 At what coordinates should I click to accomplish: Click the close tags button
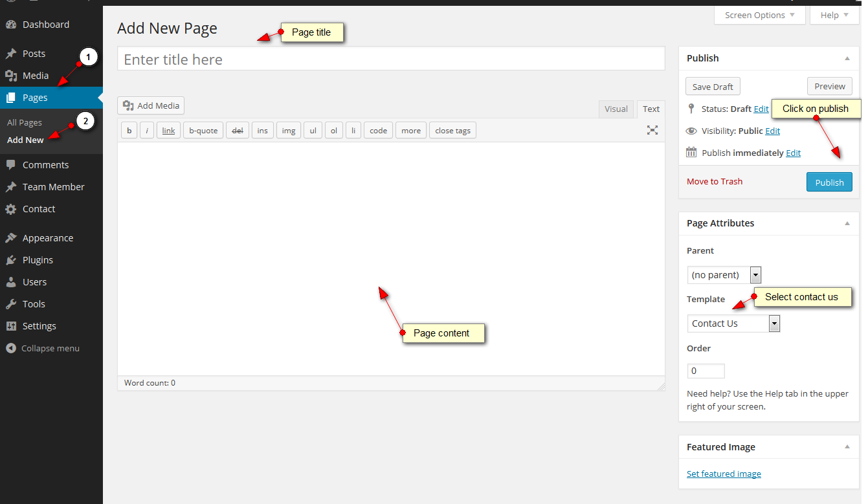click(452, 130)
